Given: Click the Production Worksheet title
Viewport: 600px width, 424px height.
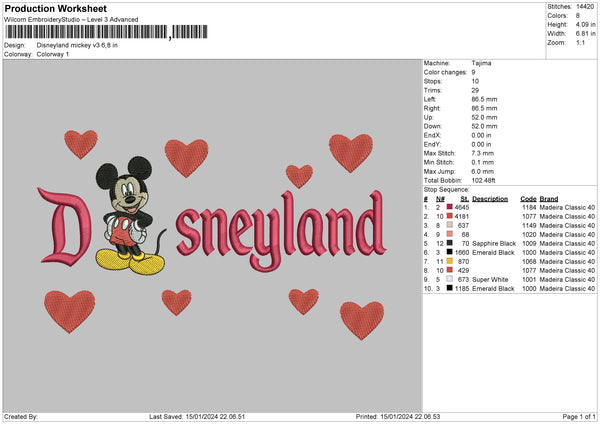Looking at the screenshot, I should [55, 8].
